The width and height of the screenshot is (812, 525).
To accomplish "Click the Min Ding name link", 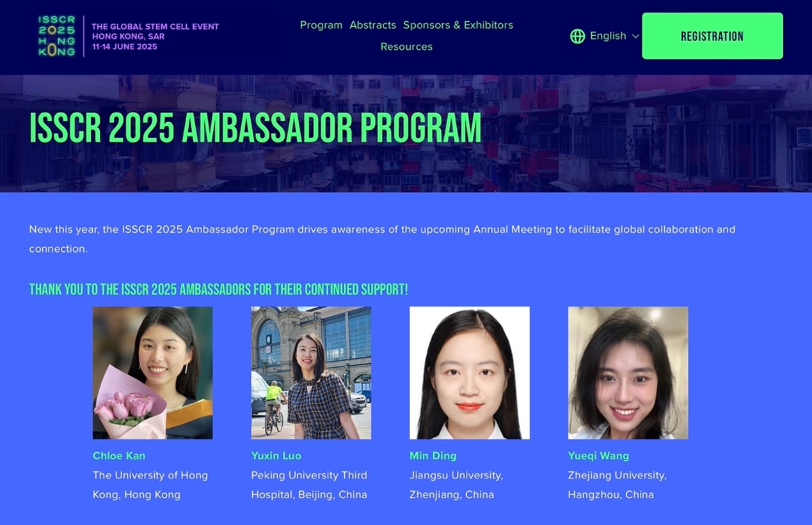I will point(433,456).
